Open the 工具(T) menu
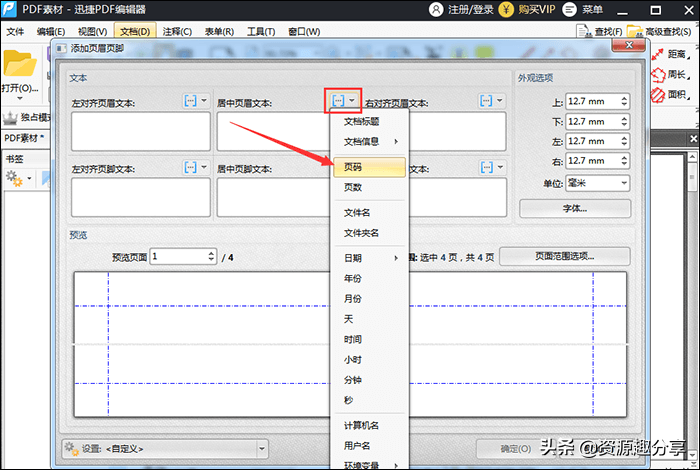The height and width of the screenshot is (470, 700). click(261, 32)
